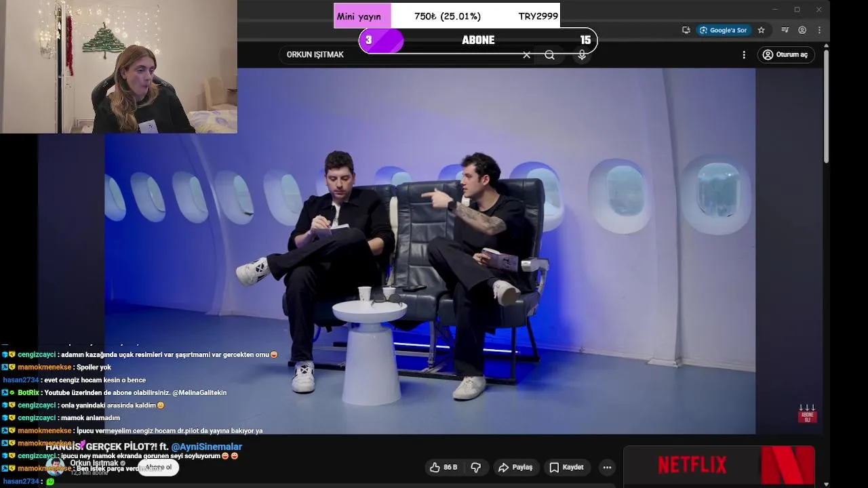Viewport: 868px width, 488px height.
Task: Open more video actions ellipsis button
Action: (x=607, y=467)
